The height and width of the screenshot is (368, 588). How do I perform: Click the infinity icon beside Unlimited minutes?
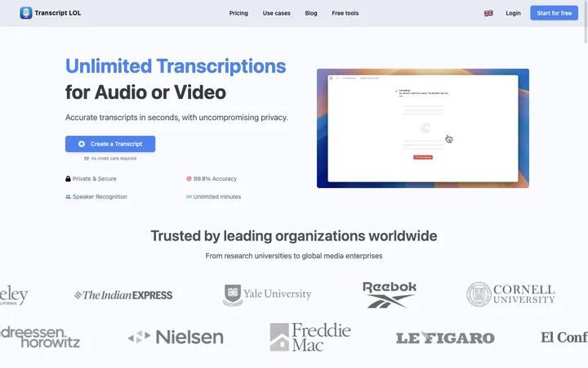point(189,197)
